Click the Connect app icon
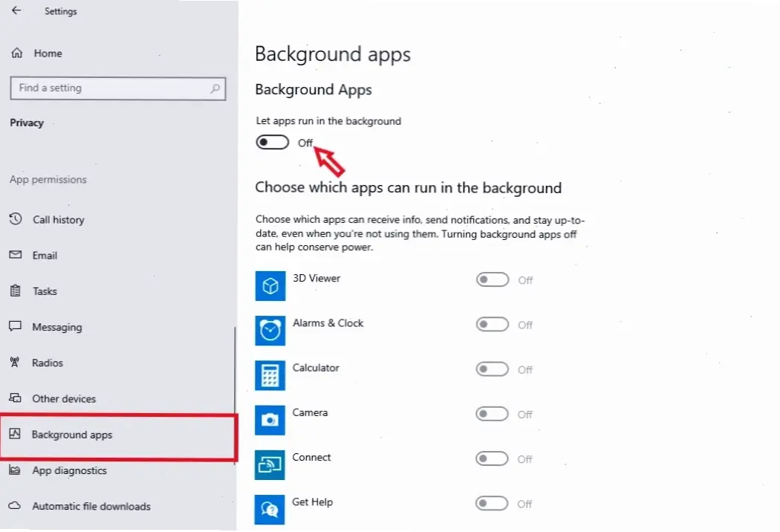Viewport: 780px width, 532px height. (270, 464)
